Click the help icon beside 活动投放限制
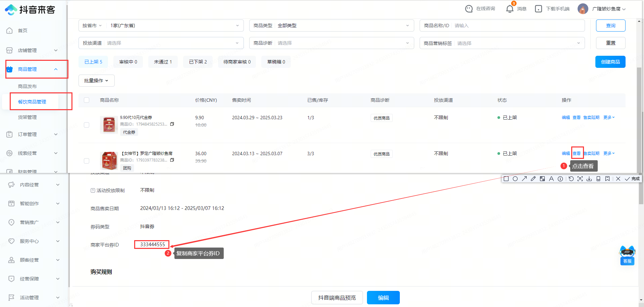644x307 pixels. pos(93,190)
